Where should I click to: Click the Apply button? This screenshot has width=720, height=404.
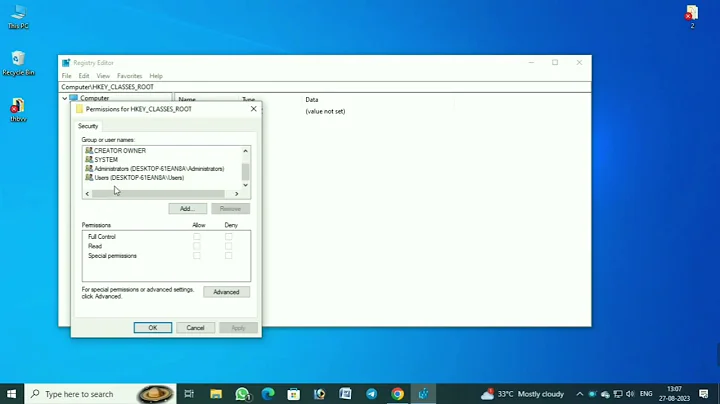[238, 328]
